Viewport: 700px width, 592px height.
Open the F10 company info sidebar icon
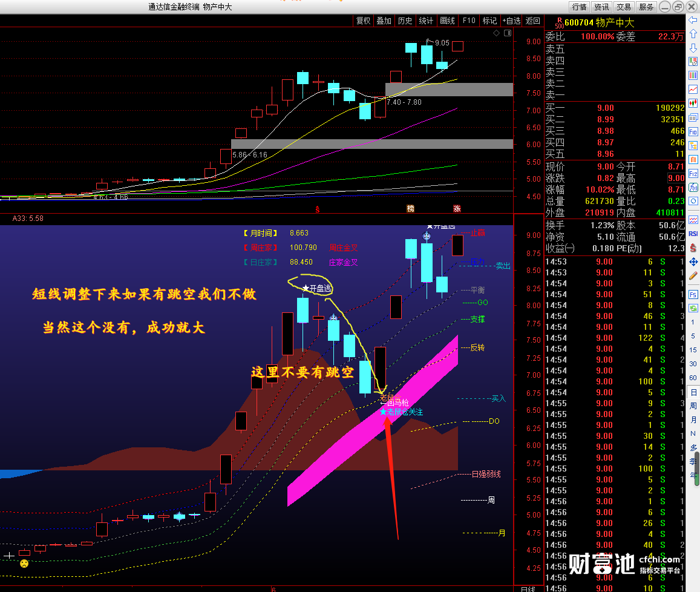point(693,131)
